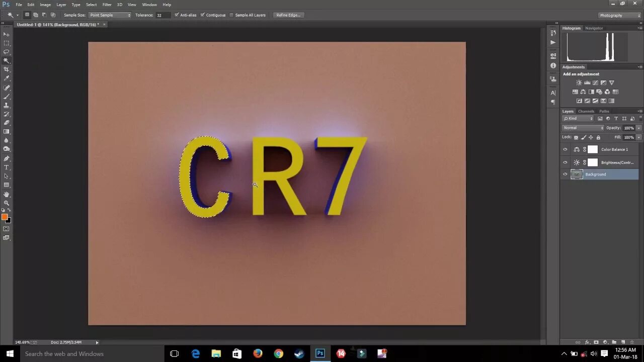Open the Character panel icon
This screenshot has height=362, width=644.
pos(553,93)
